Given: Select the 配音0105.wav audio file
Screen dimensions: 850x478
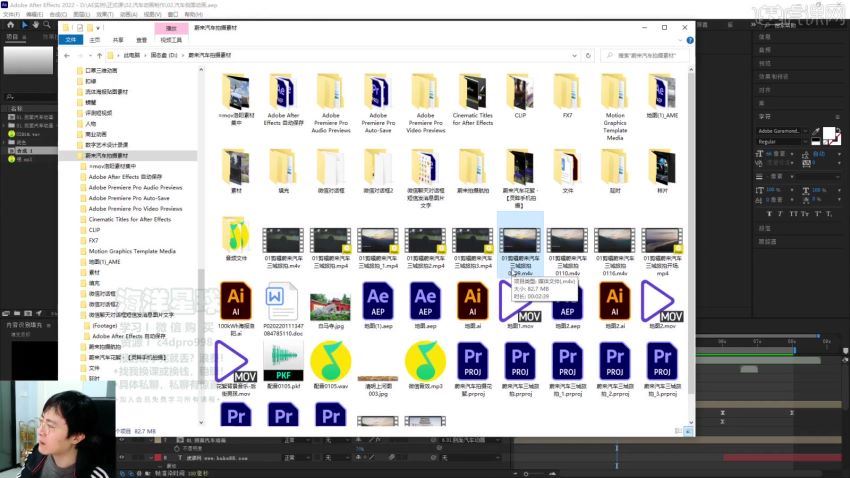Looking at the screenshot, I should point(331,360).
